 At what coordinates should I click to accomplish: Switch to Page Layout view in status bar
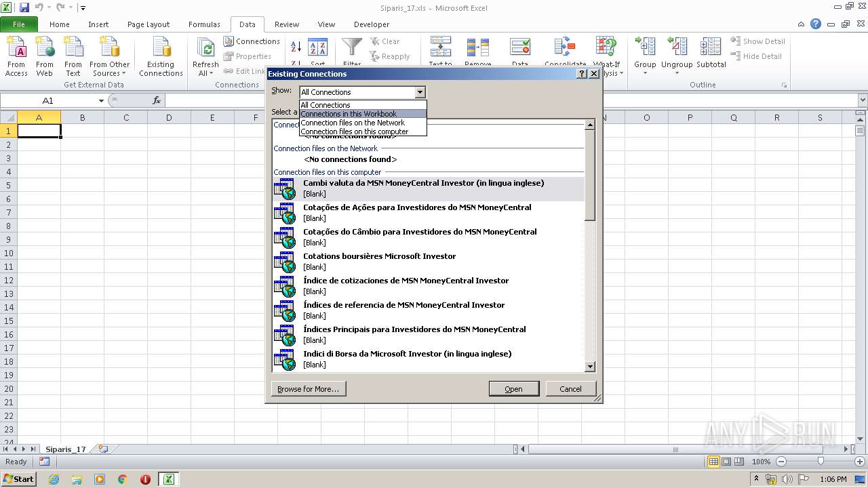click(726, 462)
